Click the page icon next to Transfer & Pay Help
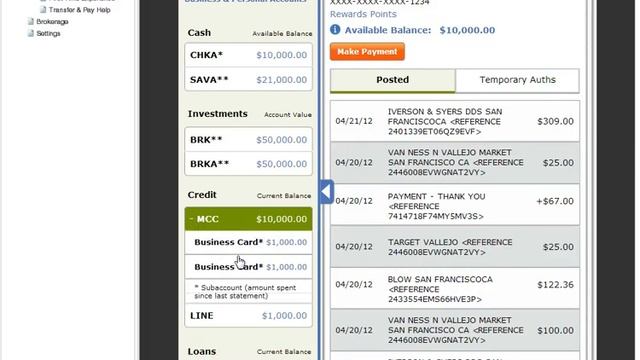 (43, 9)
